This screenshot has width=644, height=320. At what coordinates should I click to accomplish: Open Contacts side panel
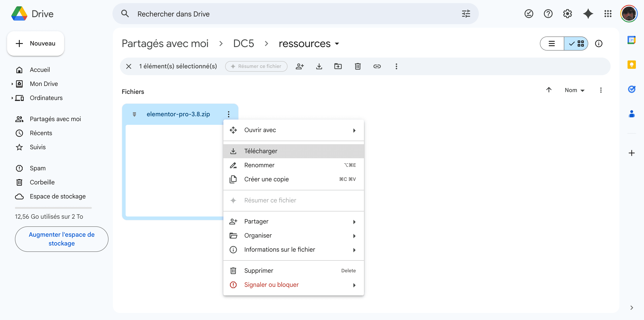point(631,114)
